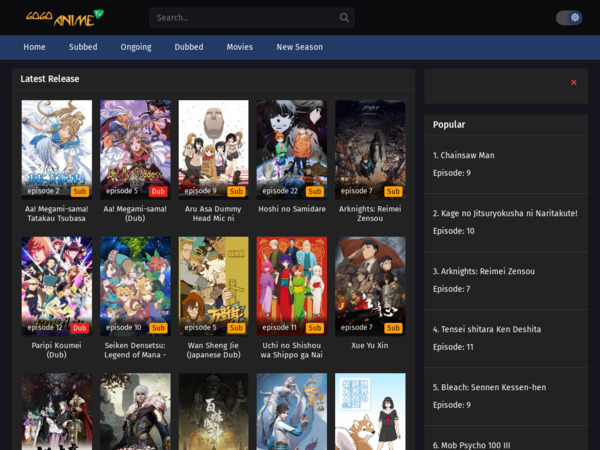Open Kage no Jitsuryokusha ni Naritakute! popular entry
600x450 pixels.
pos(505,214)
